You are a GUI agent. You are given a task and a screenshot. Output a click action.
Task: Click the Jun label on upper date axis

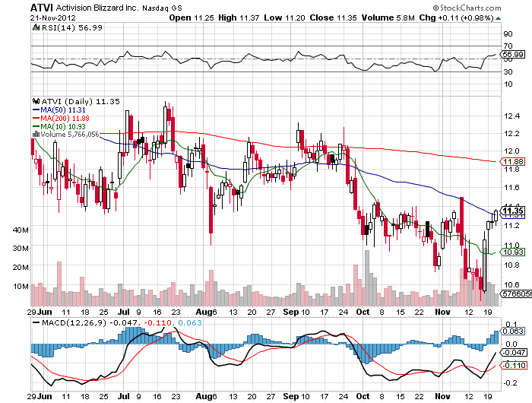click(x=44, y=312)
